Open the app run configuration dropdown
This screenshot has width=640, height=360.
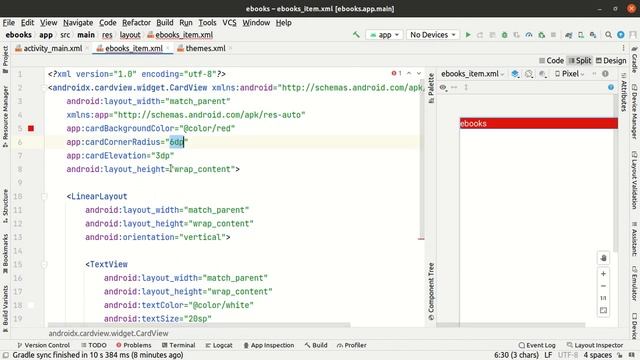(384, 35)
